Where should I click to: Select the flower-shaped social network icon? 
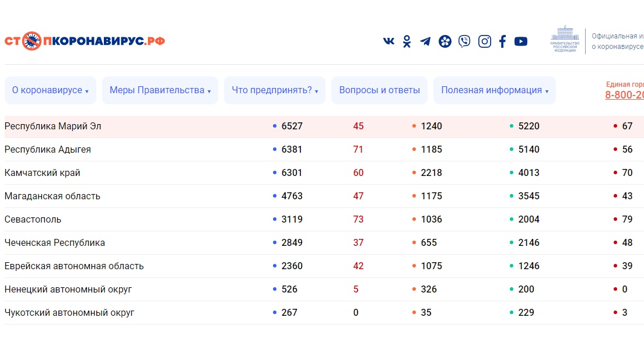(x=444, y=41)
